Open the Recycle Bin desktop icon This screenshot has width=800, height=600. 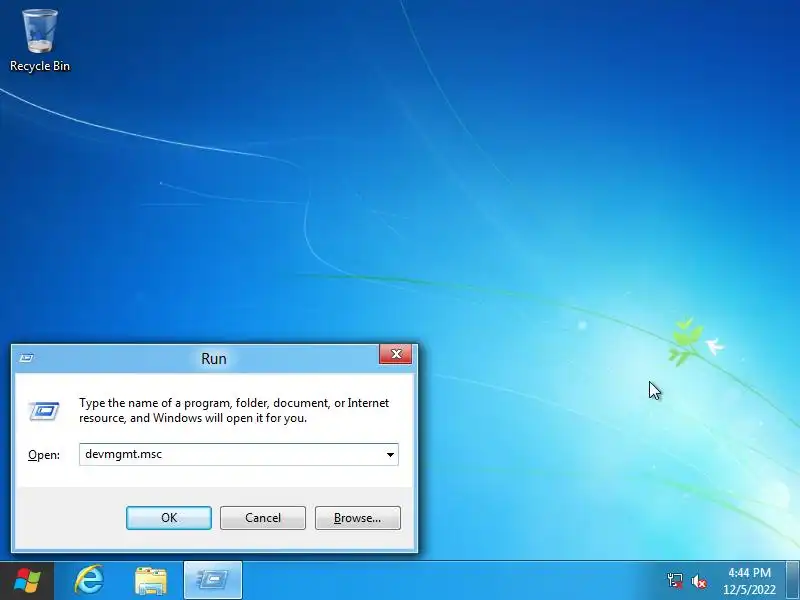[x=40, y=40]
